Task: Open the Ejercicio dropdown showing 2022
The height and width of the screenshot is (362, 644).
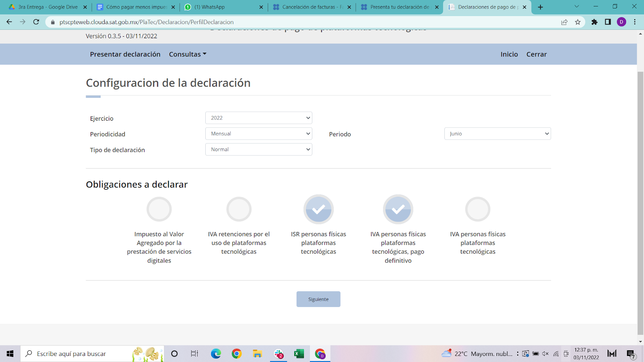Action: click(x=258, y=117)
